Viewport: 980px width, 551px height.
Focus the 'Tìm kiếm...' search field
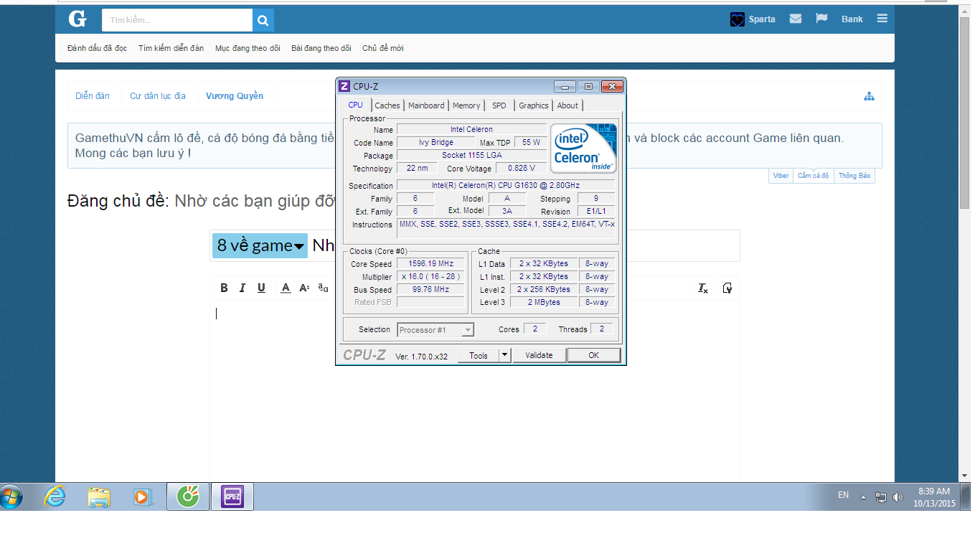pos(177,20)
